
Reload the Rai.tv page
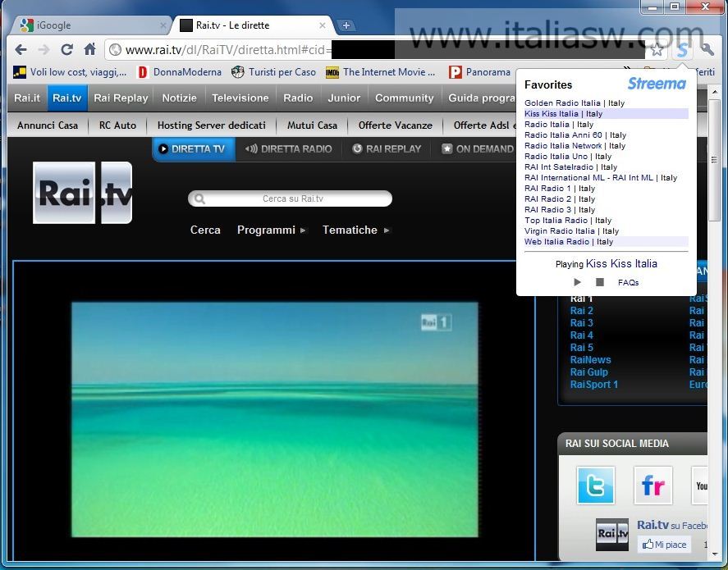coord(66,50)
